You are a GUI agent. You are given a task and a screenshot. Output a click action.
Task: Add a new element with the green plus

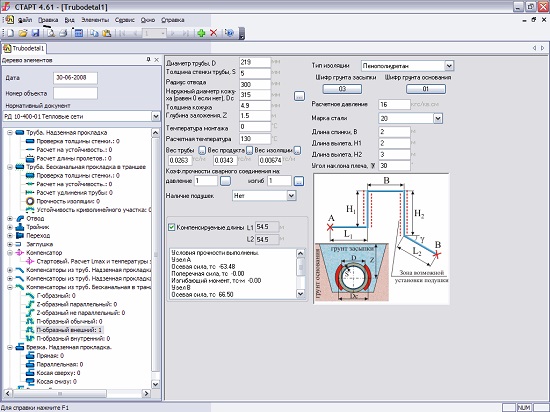(201, 33)
